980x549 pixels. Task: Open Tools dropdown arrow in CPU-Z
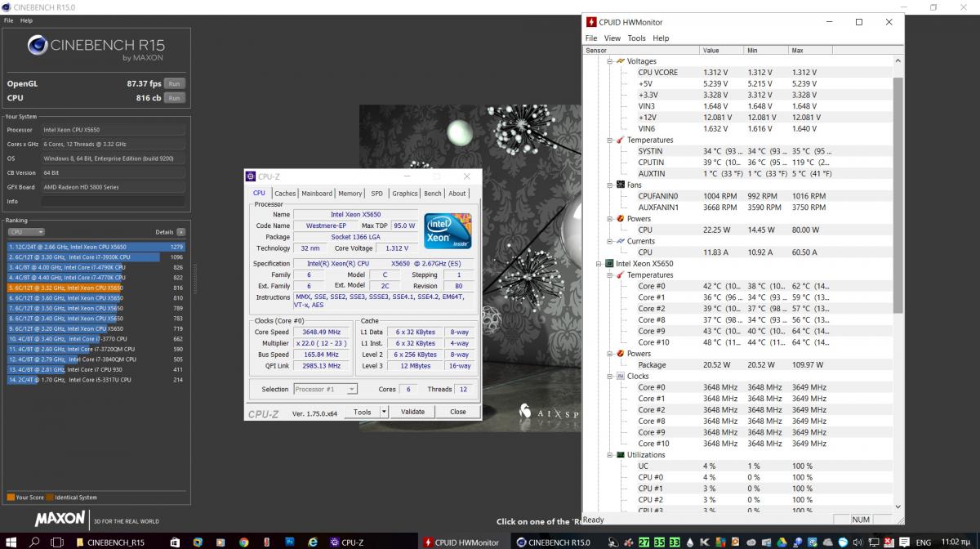point(385,412)
